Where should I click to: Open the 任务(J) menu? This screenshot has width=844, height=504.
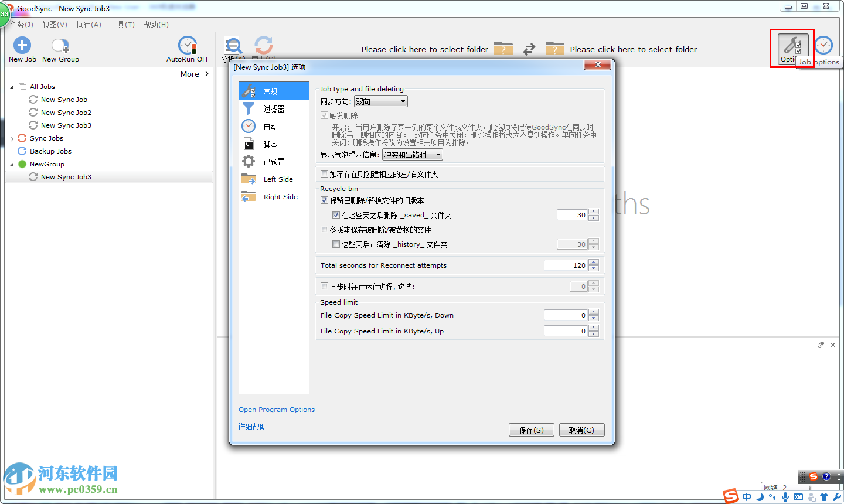point(22,25)
